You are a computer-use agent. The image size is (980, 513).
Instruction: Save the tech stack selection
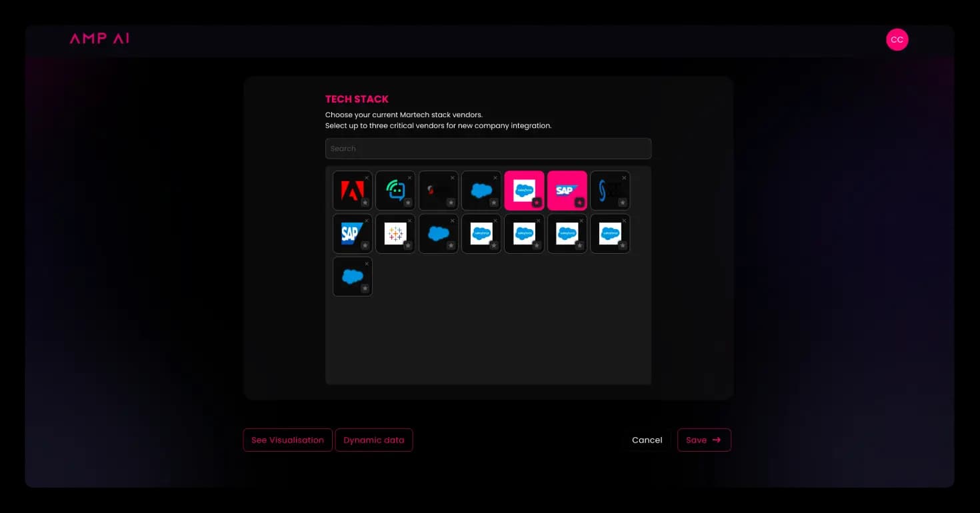pyautogui.click(x=704, y=440)
